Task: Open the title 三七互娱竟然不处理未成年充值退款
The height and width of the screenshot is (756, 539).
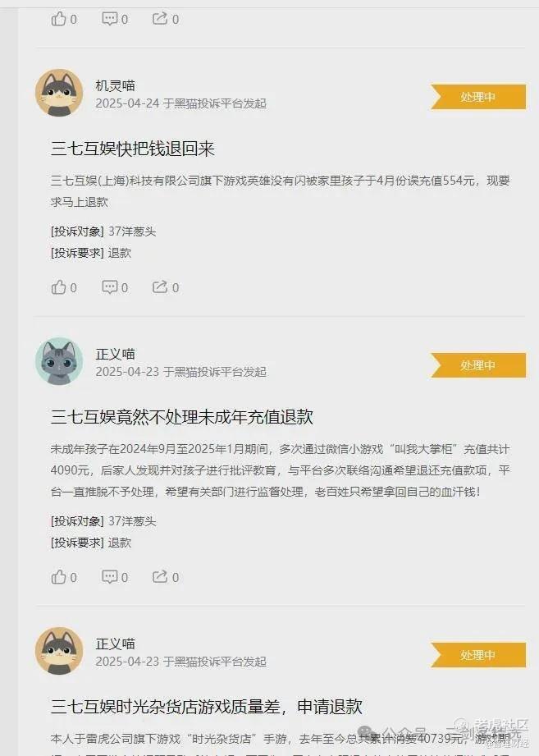Action: [x=181, y=417]
